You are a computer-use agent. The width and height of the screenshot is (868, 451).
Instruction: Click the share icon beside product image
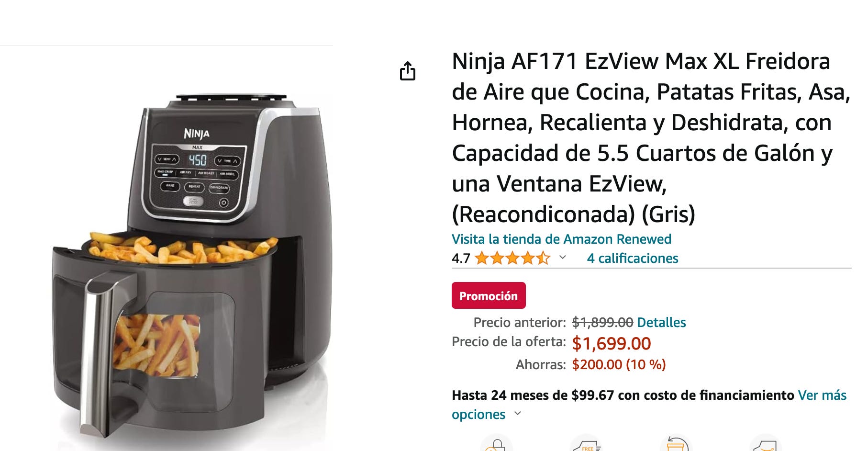click(x=408, y=71)
